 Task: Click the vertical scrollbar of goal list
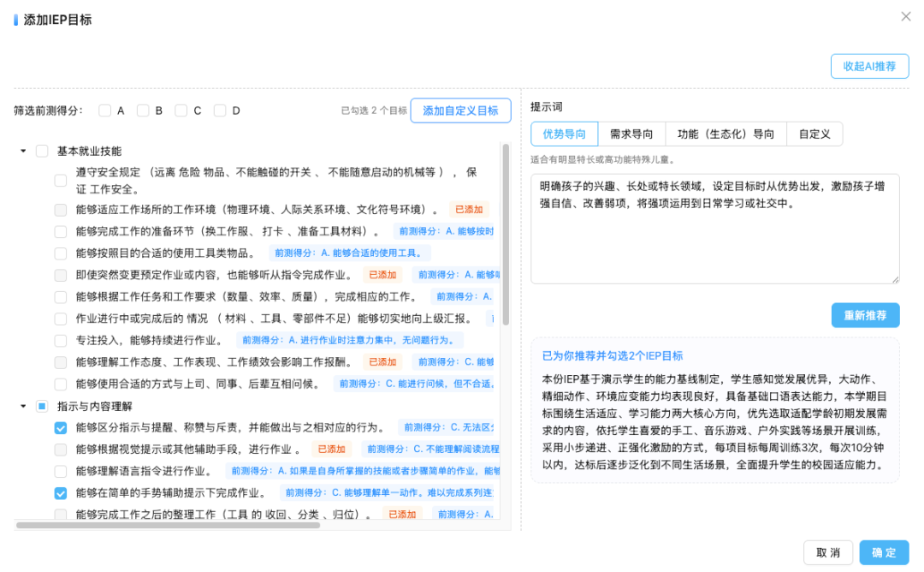[506, 235]
